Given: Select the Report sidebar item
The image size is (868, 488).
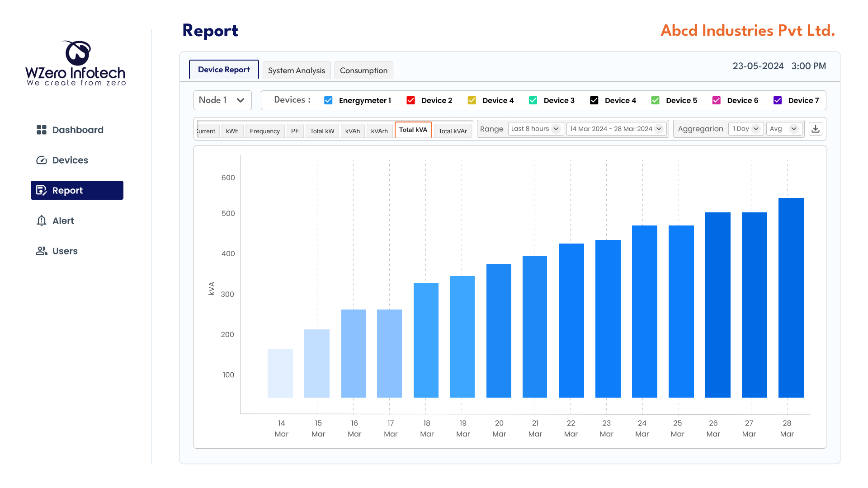Looking at the screenshot, I should coord(77,190).
